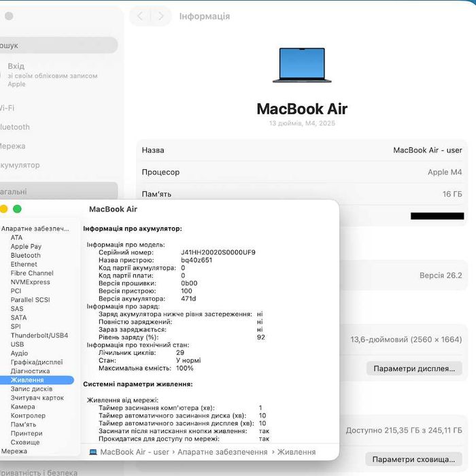Select PCI in hardware list

[16, 291]
